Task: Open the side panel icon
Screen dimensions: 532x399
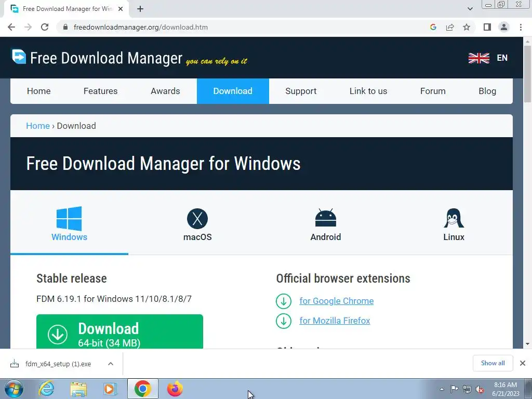Action: (x=487, y=27)
